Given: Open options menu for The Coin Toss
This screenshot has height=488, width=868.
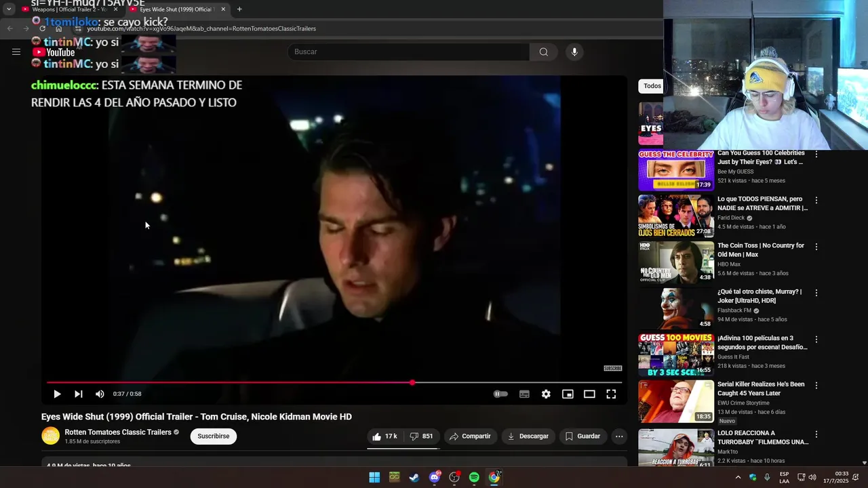Looking at the screenshot, I should point(816,247).
